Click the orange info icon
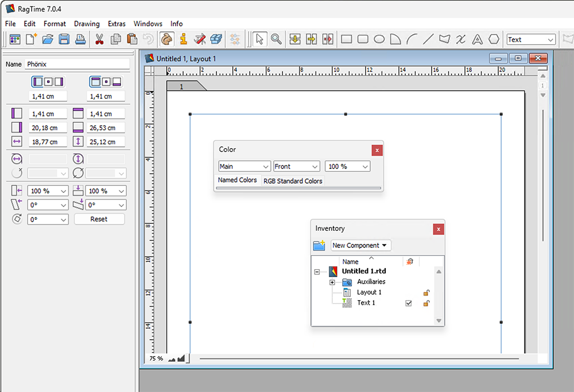 click(183, 40)
